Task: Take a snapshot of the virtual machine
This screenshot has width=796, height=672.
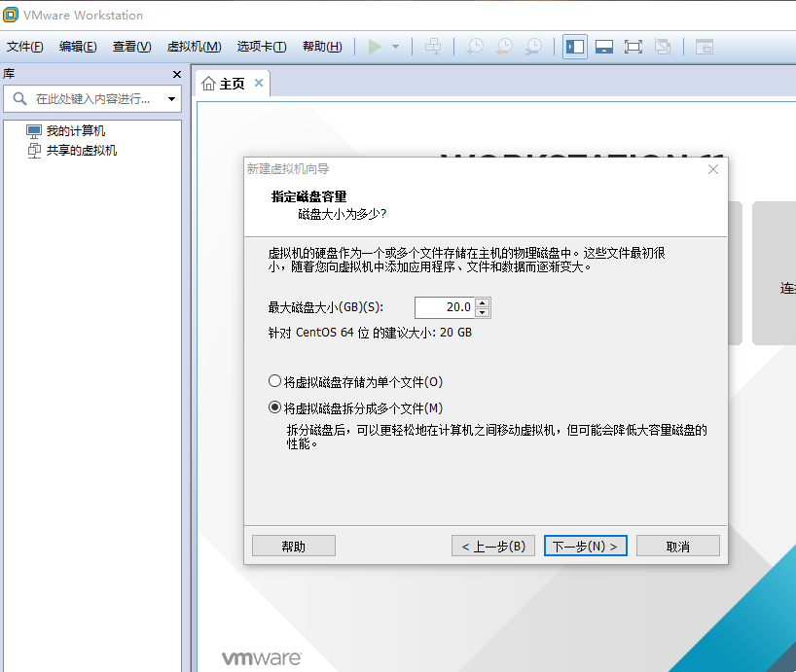Action: coord(475,48)
